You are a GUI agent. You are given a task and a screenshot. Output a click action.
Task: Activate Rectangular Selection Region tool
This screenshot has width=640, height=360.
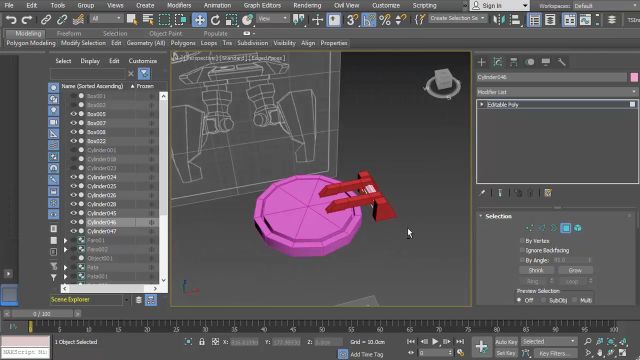(164, 20)
